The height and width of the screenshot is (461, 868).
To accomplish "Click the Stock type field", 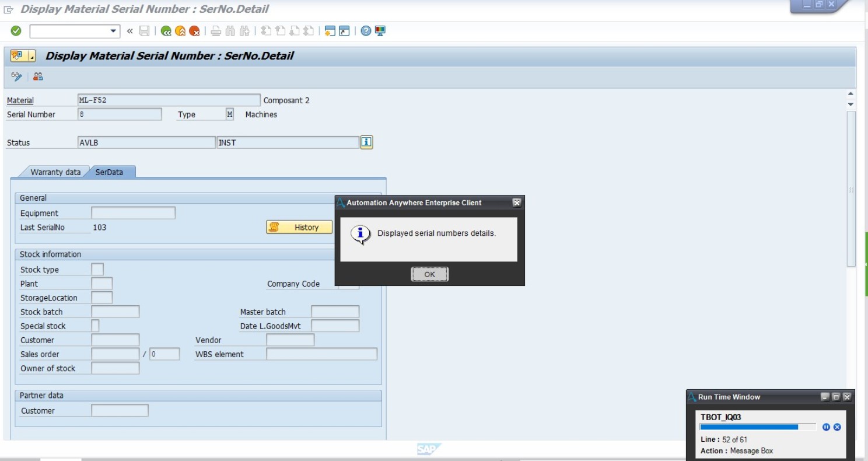I will coord(97,270).
